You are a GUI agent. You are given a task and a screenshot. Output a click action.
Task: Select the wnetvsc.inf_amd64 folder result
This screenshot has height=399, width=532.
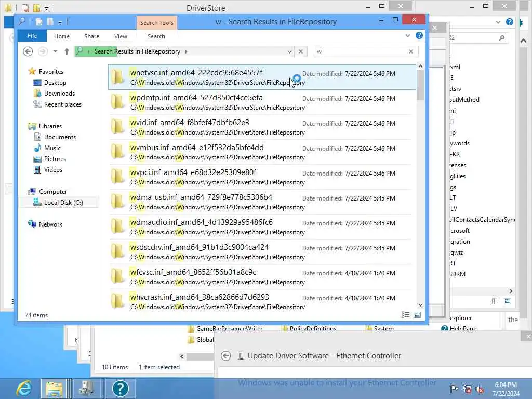click(262, 77)
